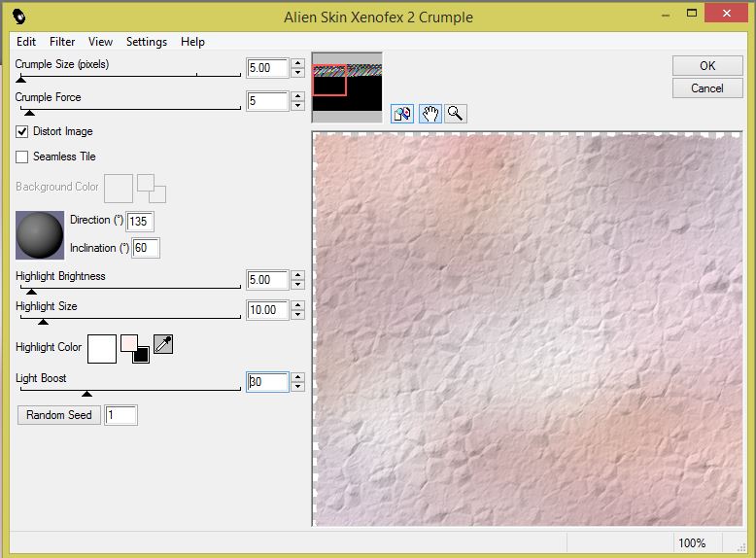Click the foreground/background color swatch pair
The height and width of the screenshot is (558, 756).
click(134, 347)
